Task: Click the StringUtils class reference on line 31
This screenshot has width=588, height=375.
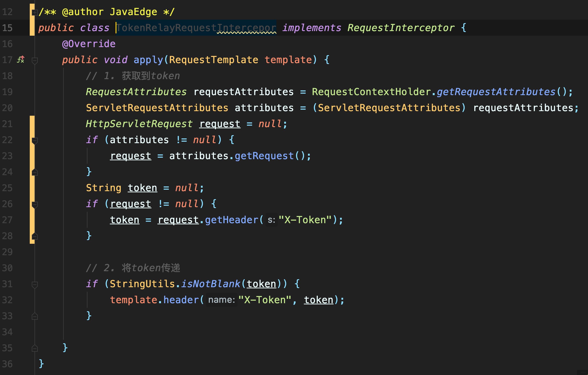Action: (142, 284)
